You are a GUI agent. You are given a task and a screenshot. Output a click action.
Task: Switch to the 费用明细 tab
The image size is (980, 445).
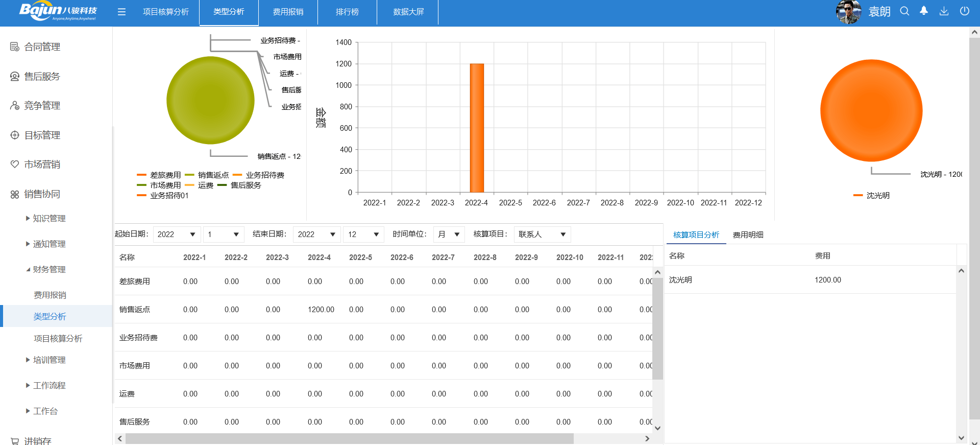pos(748,235)
